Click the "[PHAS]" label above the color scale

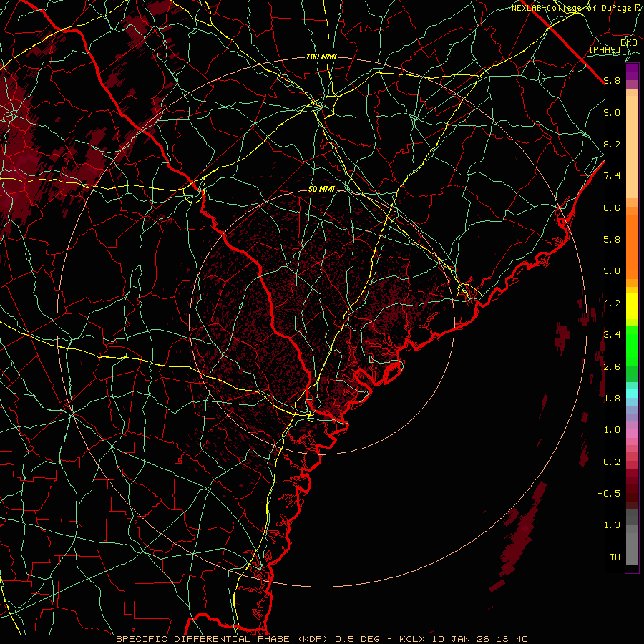[605, 50]
